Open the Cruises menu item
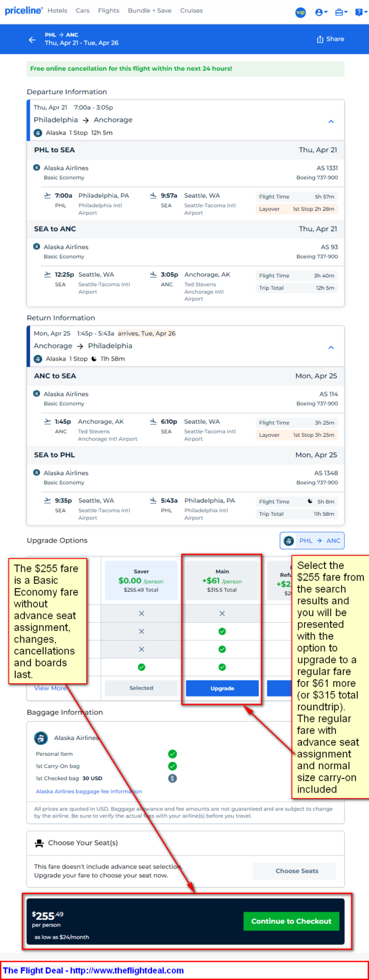This screenshot has height=980, width=369. (x=192, y=10)
